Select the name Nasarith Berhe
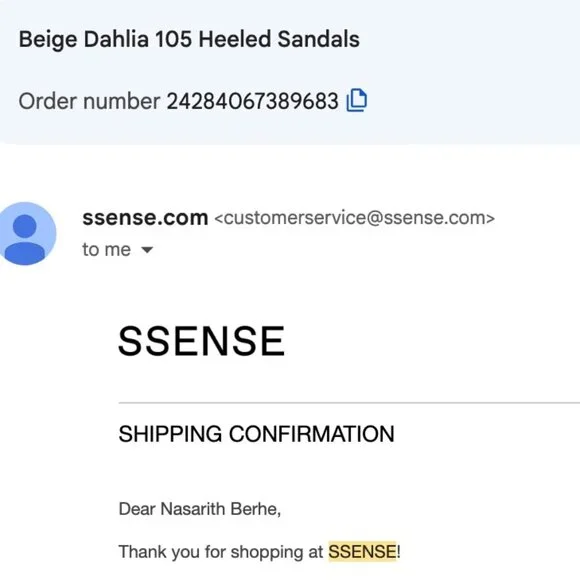The image size is (580, 580). click(219, 509)
